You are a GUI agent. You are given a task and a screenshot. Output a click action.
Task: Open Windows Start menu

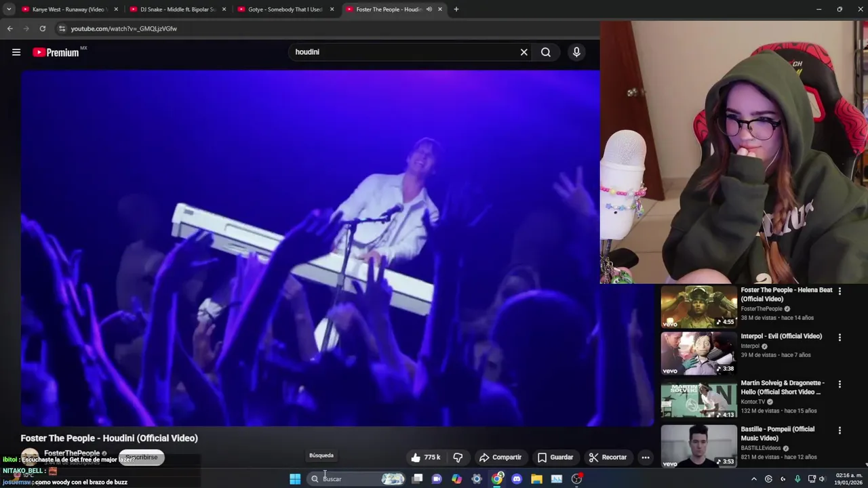pyautogui.click(x=295, y=479)
